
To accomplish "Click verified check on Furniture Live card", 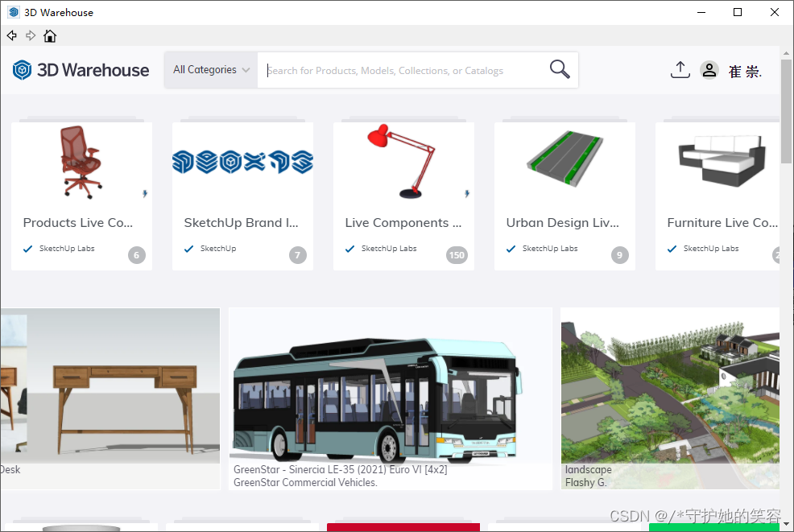I will pyautogui.click(x=672, y=249).
